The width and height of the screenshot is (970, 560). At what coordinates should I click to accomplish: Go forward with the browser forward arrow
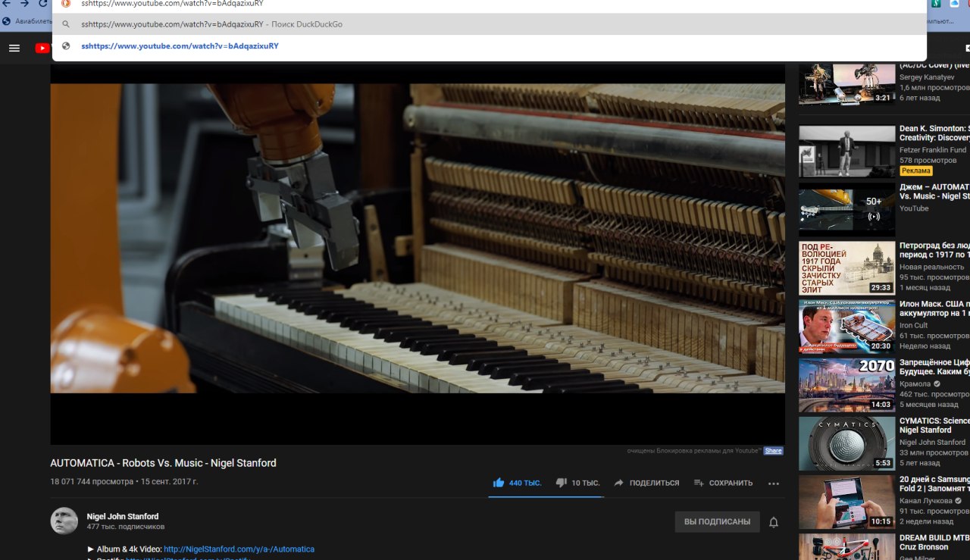point(24,3)
